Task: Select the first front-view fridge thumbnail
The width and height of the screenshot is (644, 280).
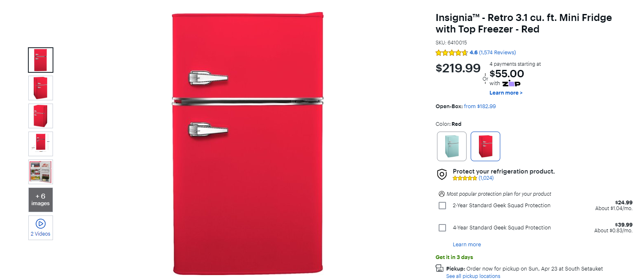Action: pyautogui.click(x=40, y=60)
